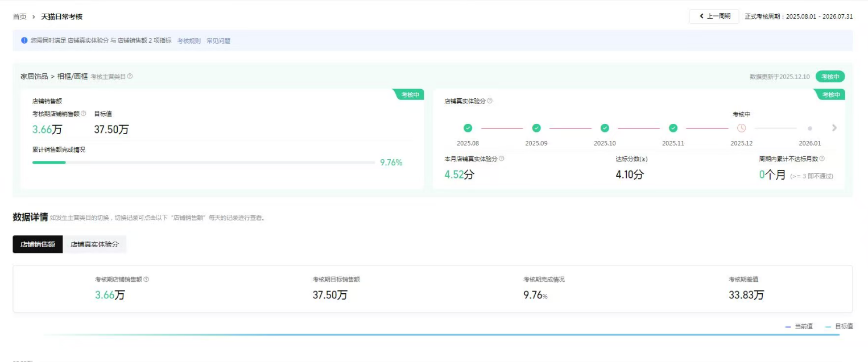Toggle 当前值 legend series in chart
868x362 pixels.
(x=799, y=326)
